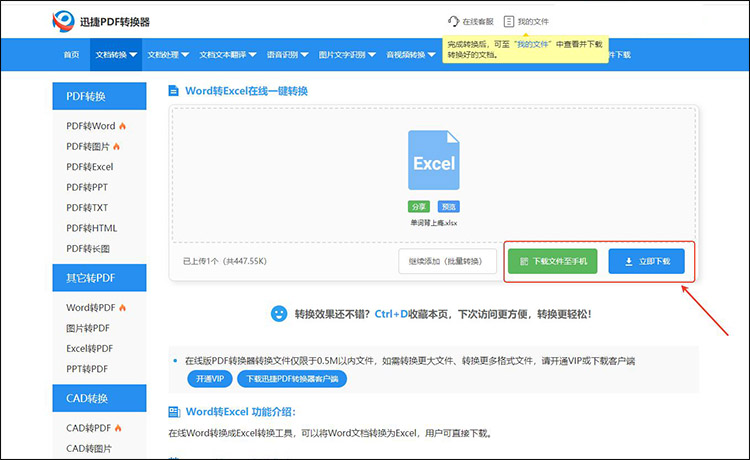The height and width of the screenshot is (460, 750).
Task: Click 下载迅捷PDF转换器客户端 button
Action: click(292, 379)
